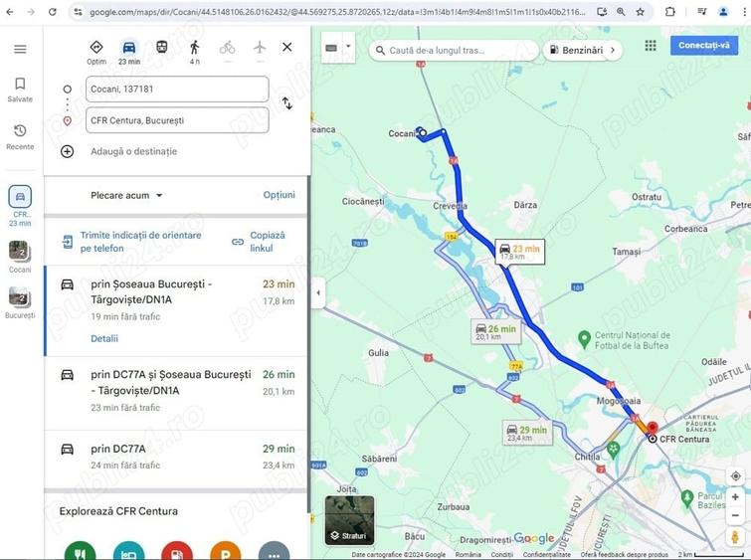The width and height of the screenshot is (751, 560).
Task: Select the 29 min route prin DC77A
Action: 176,458
